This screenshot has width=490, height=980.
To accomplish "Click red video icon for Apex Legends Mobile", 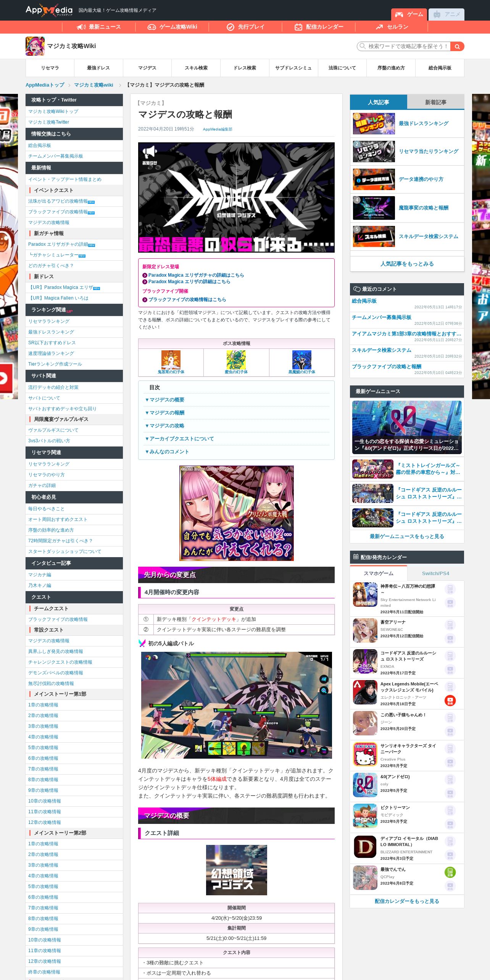I will [450, 701].
